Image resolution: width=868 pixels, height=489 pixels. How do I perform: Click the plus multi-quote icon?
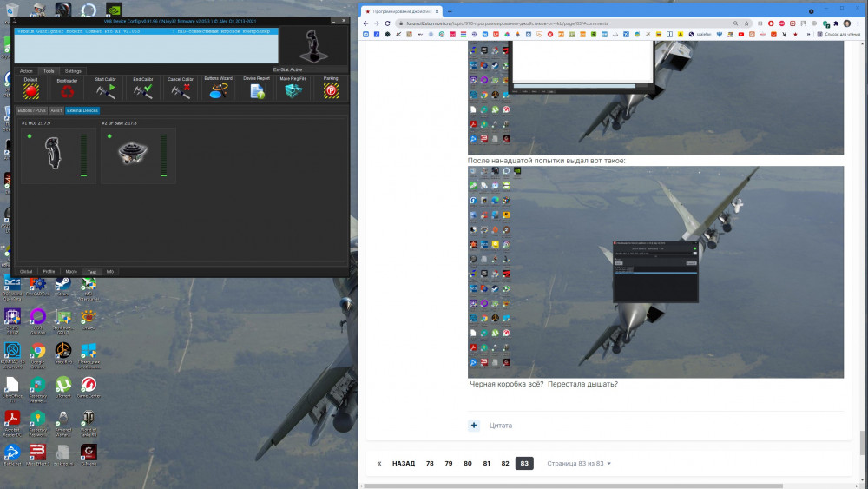coord(474,426)
